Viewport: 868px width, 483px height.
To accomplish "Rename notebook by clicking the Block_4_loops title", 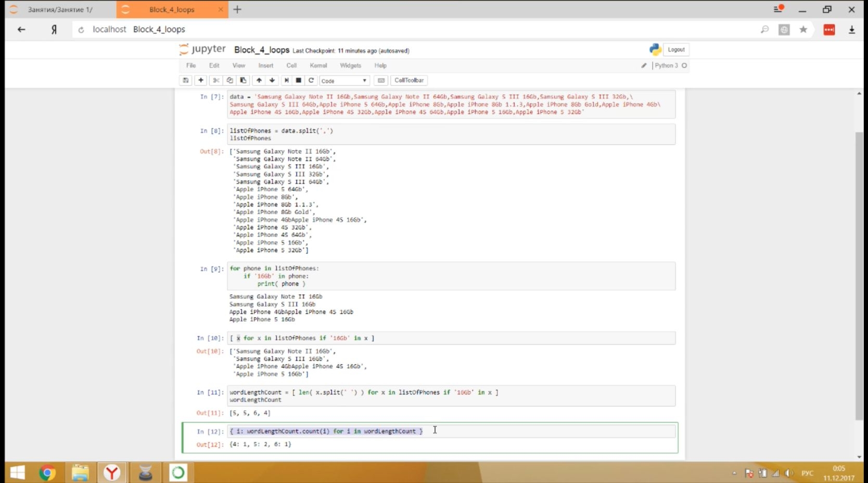I will 262,50.
